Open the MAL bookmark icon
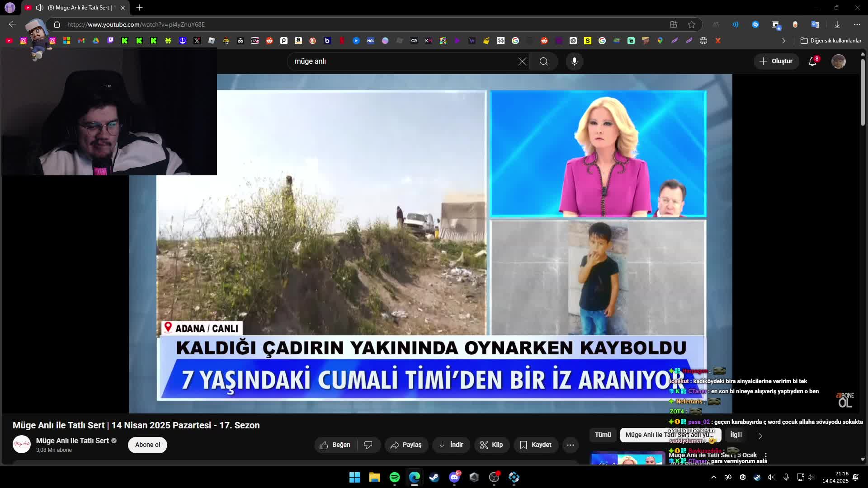The height and width of the screenshot is (488, 868). coord(371,41)
